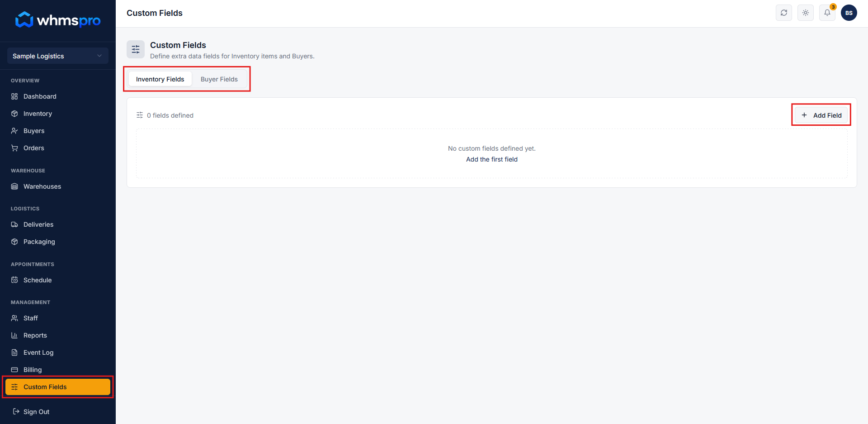Open notifications bell icon
The image size is (868, 424).
[x=827, y=13]
